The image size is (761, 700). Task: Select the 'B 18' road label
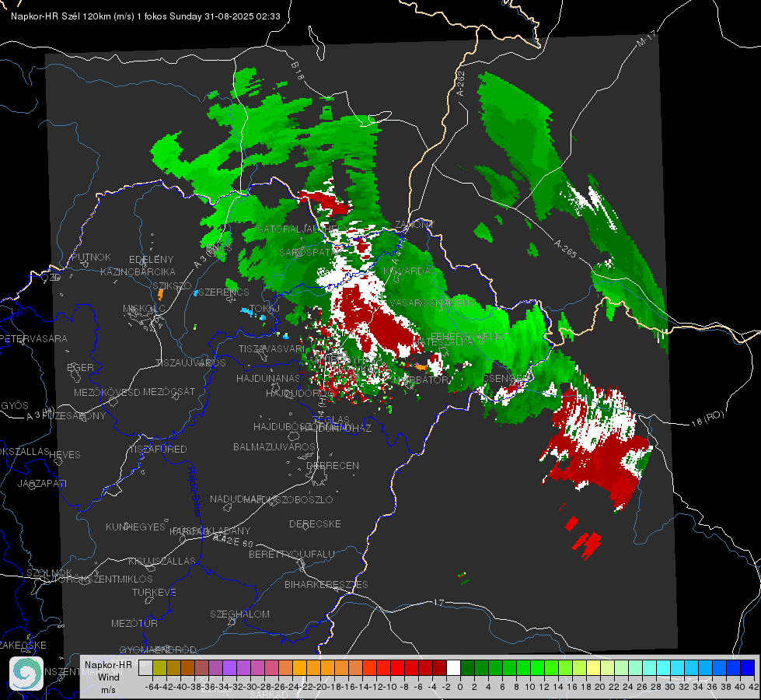click(298, 71)
